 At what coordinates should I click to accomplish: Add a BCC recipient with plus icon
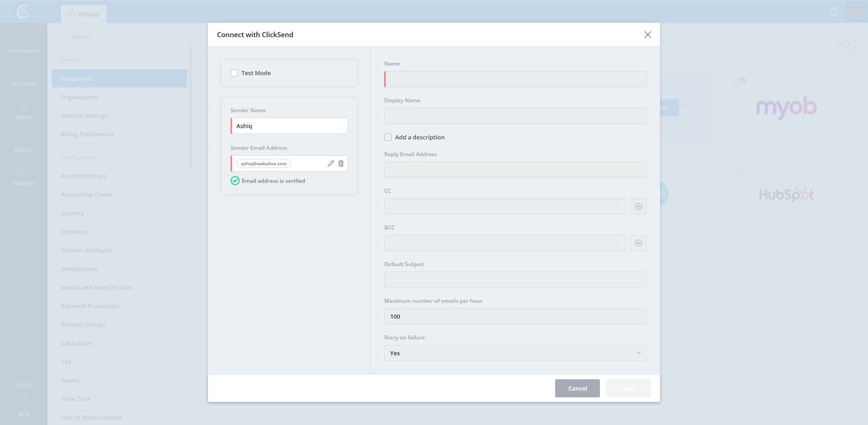click(638, 243)
